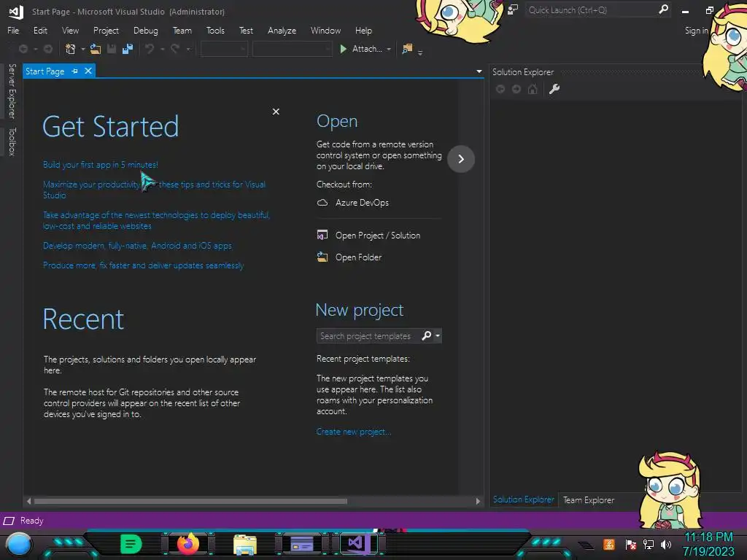Click Solution Explorer Forward arrow icon
The image size is (747, 560).
pos(516,89)
